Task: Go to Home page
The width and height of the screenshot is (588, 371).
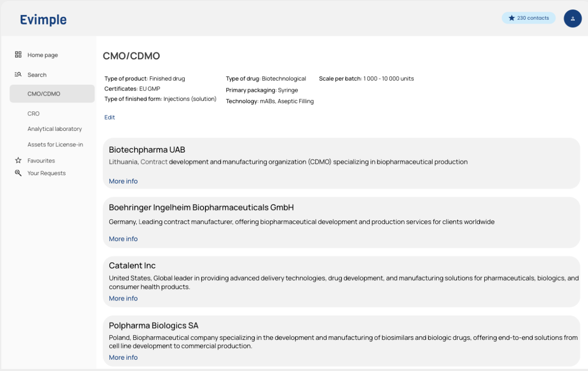Action: [42, 55]
